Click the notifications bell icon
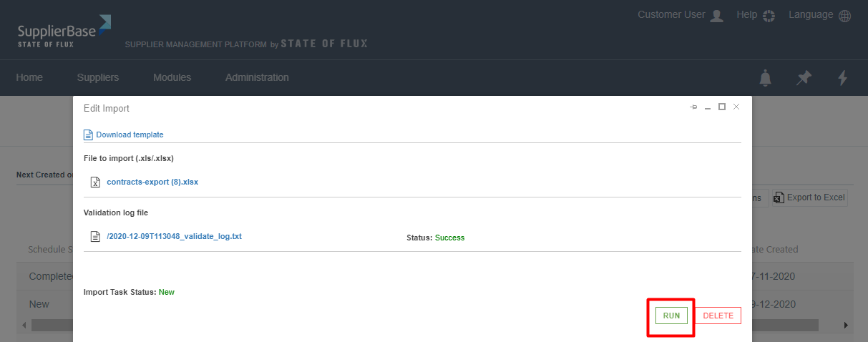868x342 pixels. [766, 78]
